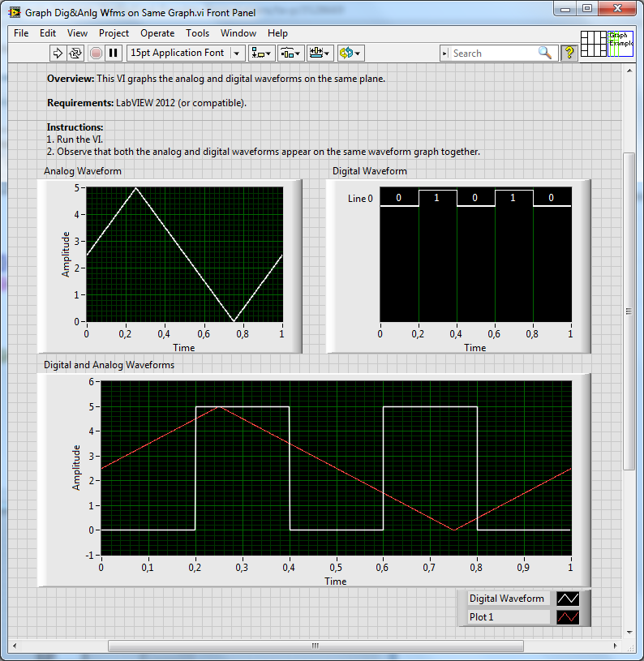Click the Plot 1 red legend swatch
This screenshot has height=661, width=644.
[568, 617]
